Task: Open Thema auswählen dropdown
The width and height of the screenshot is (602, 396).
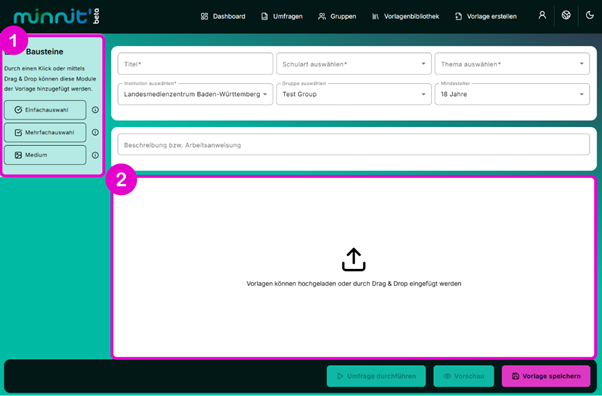Action: [512, 64]
